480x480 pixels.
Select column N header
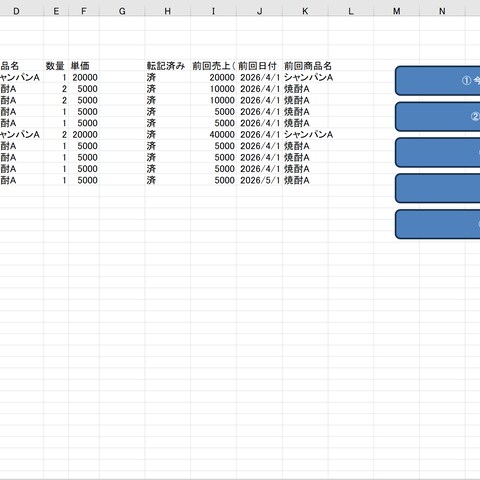pyautogui.click(x=442, y=11)
